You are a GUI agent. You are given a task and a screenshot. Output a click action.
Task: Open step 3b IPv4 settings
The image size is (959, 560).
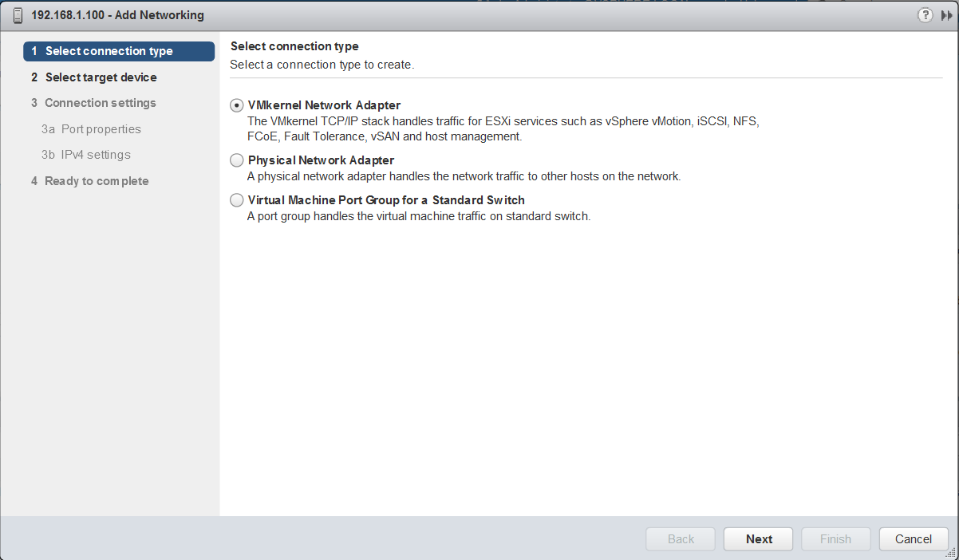pyautogui.click(x=85, y=155)
